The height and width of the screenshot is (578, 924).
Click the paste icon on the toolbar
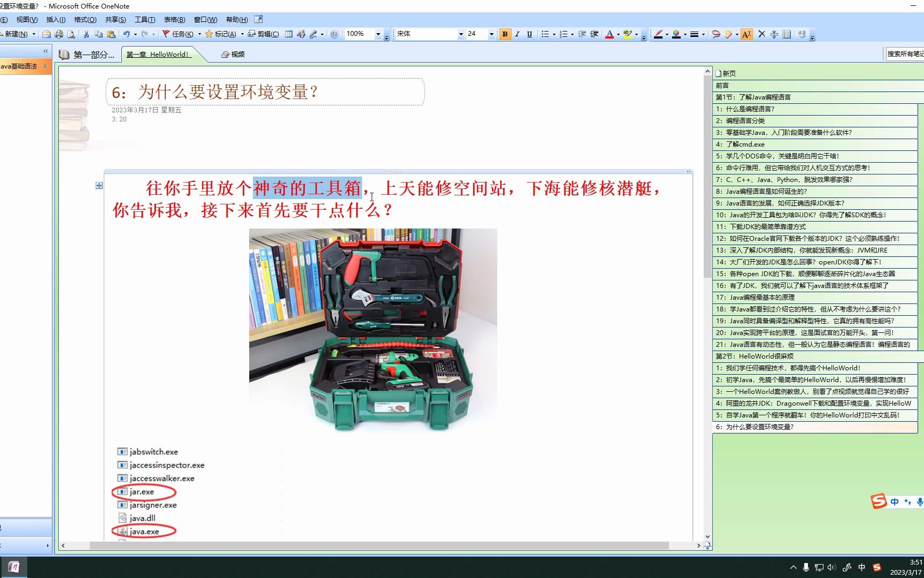[111, 34]
